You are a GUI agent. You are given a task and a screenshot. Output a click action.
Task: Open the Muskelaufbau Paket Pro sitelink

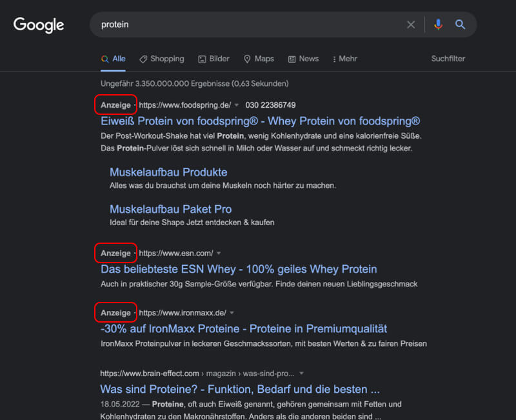click(x=171, y=209)
